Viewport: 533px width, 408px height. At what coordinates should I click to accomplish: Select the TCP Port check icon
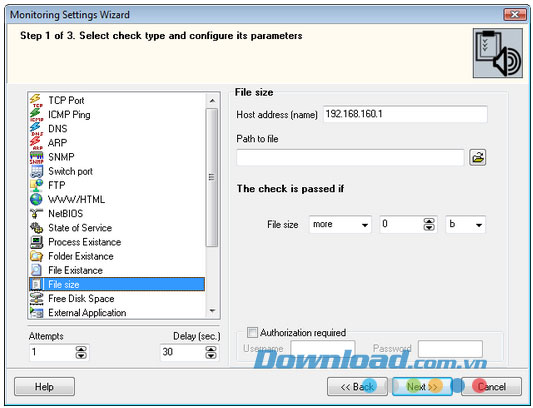pos(36,101)
